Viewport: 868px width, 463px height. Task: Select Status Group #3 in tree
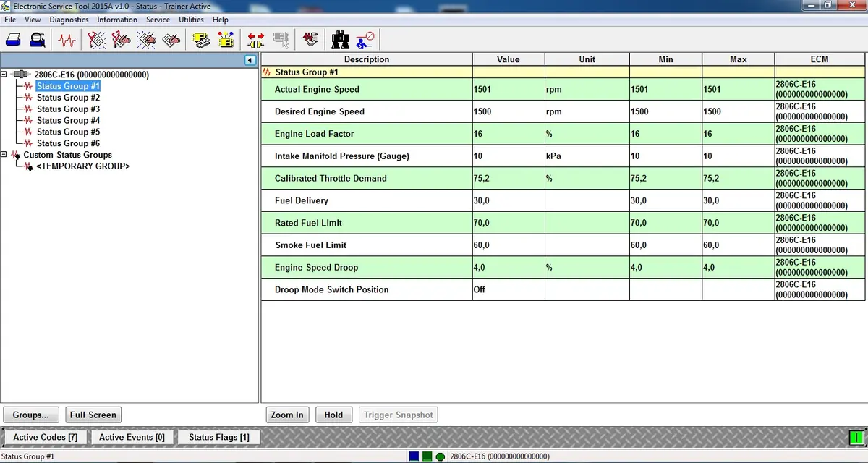click(68, 109)
